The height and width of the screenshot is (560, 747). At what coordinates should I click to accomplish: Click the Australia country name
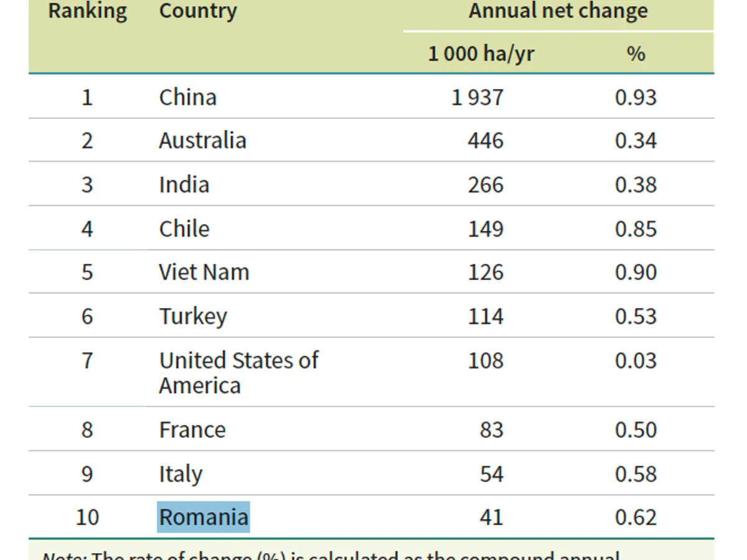point(202,140)
